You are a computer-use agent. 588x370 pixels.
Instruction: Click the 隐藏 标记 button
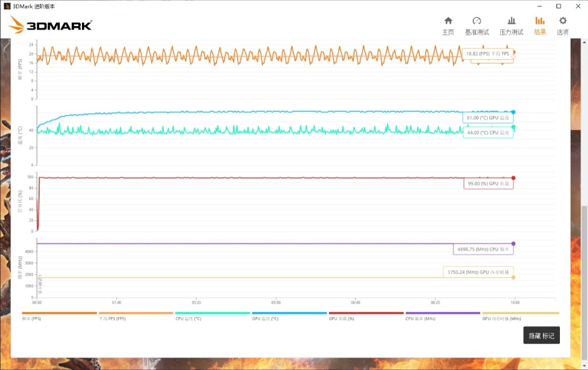pos(541,335)
